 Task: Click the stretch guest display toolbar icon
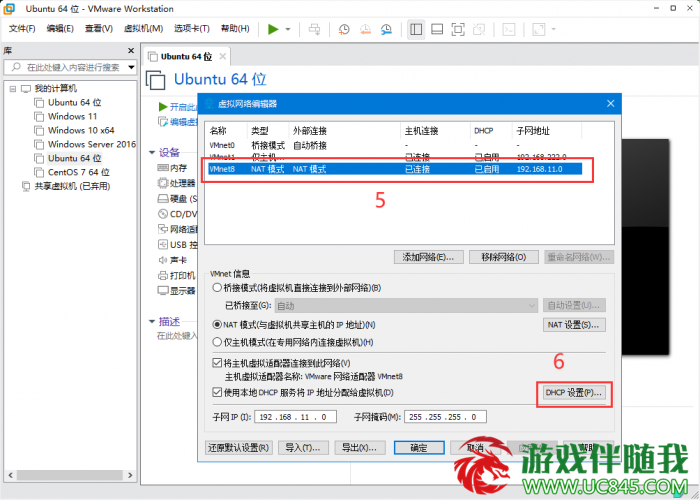pos(539,29)
